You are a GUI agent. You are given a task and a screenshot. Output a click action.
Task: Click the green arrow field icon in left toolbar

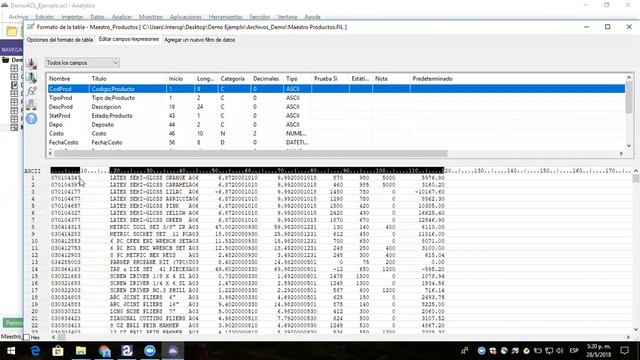click(x=31, y=77)
